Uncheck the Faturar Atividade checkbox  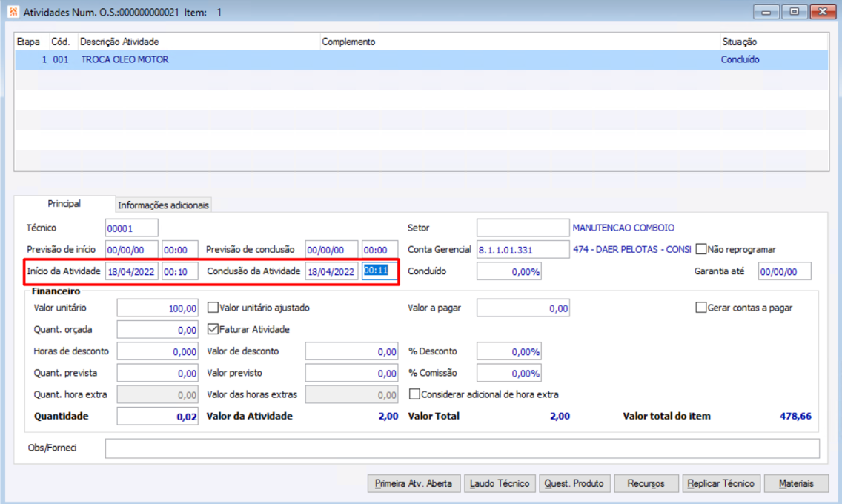(213, 329)
